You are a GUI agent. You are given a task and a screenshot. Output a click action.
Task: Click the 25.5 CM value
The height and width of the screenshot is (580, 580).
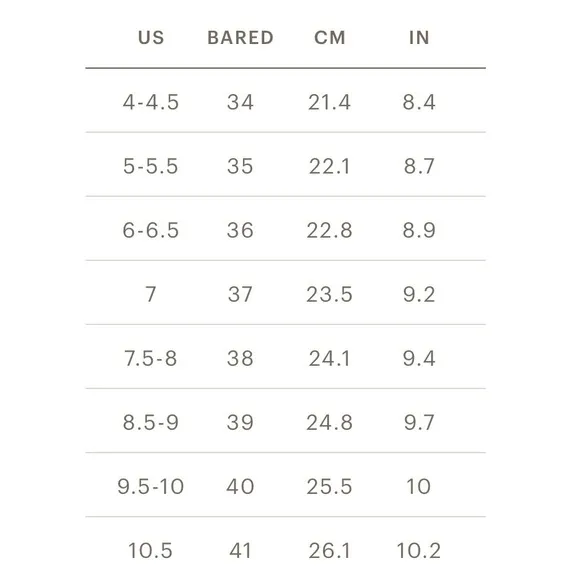[x=330, y=486]
